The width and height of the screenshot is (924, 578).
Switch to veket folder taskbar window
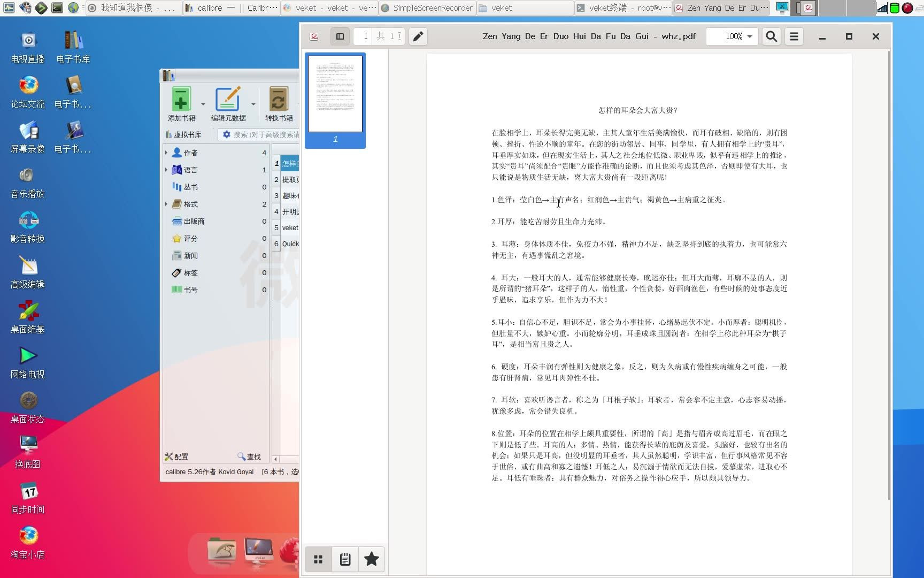[525, 7]
